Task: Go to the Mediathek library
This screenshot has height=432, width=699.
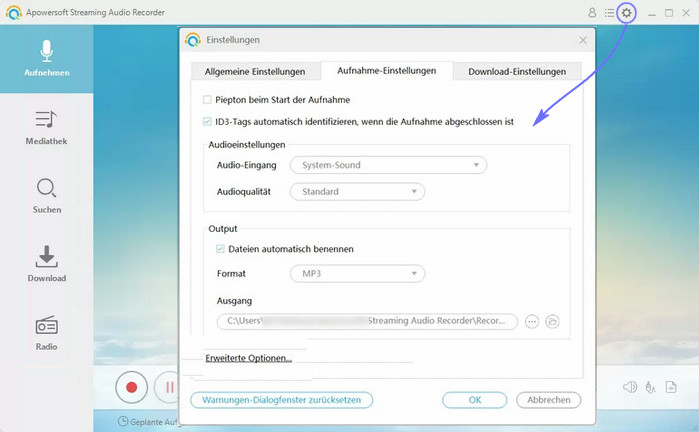Action: click(46, 128)
